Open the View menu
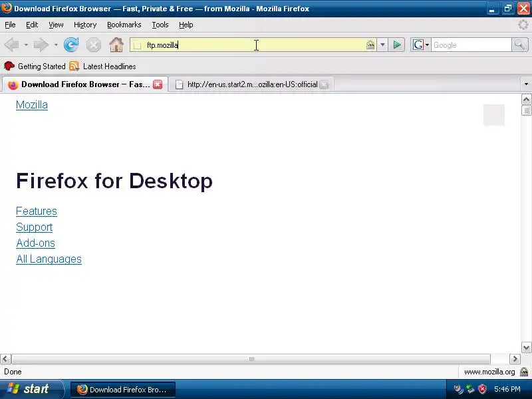The height and width of the screenshot is (399, 532). (56, 25)
